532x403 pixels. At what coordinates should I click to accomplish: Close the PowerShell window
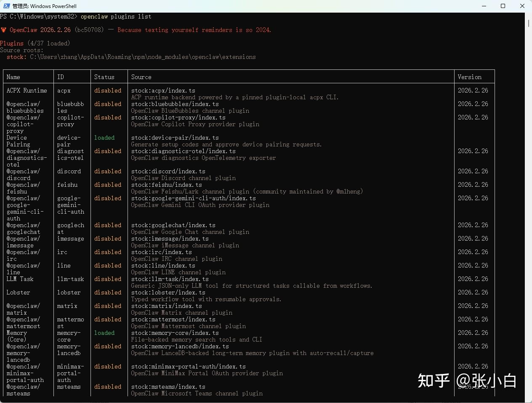coord(522,6)
